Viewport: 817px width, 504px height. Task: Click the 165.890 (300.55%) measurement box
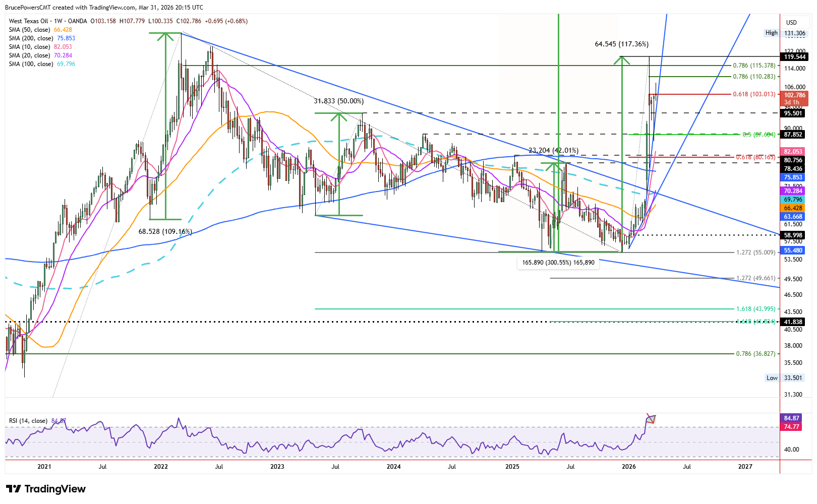click(x=558, y=263)
